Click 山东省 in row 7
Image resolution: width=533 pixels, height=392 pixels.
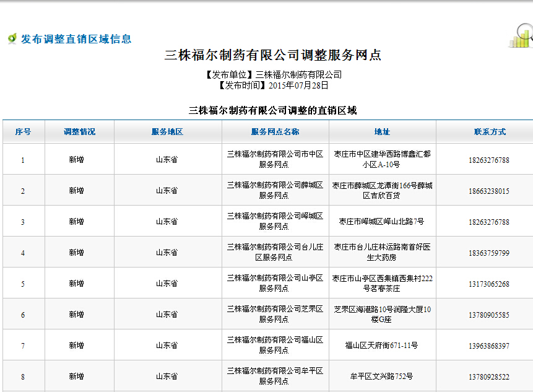[x=167, y=345]
